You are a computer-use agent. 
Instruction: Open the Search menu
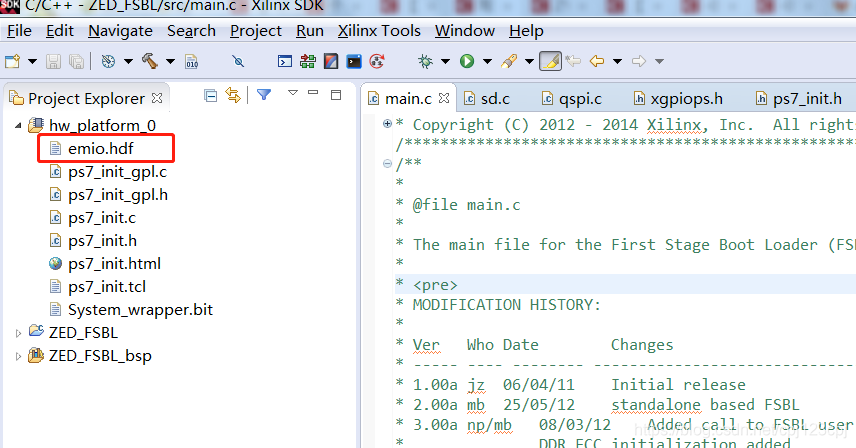click(x=191, y=31)
